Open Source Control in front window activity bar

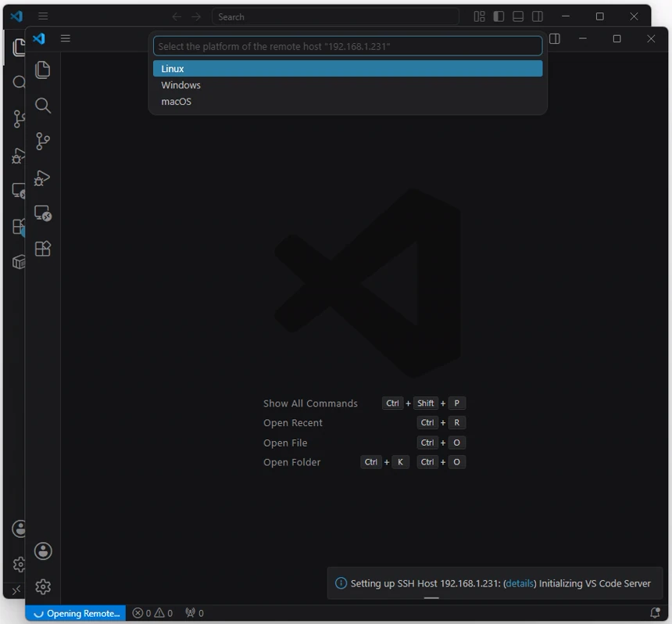point(43,141)
